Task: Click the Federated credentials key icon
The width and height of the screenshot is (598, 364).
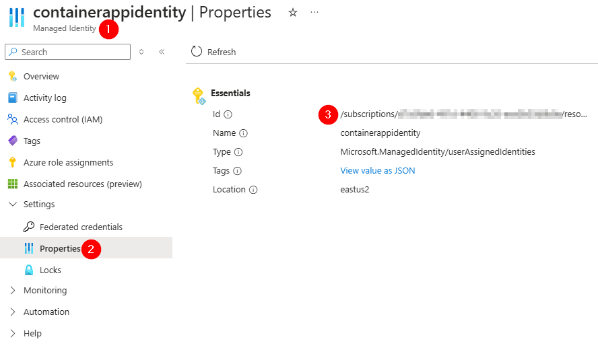Action: click(x=28, y=227)
